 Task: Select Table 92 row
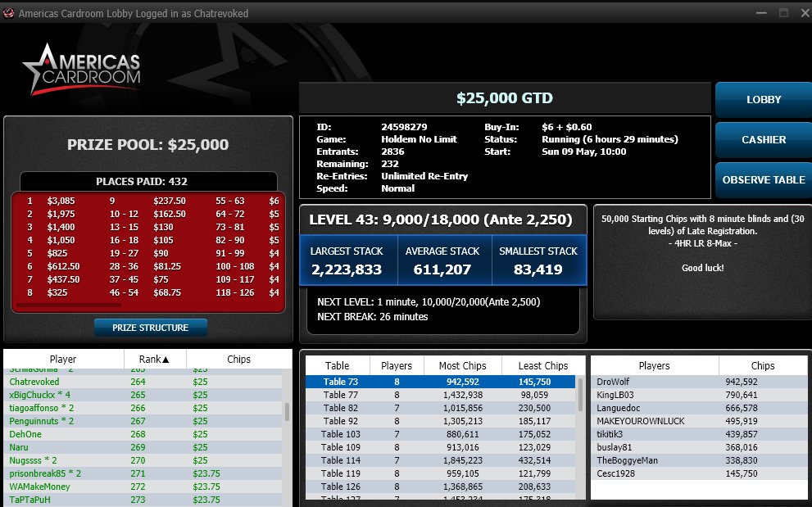coord(440,421)
